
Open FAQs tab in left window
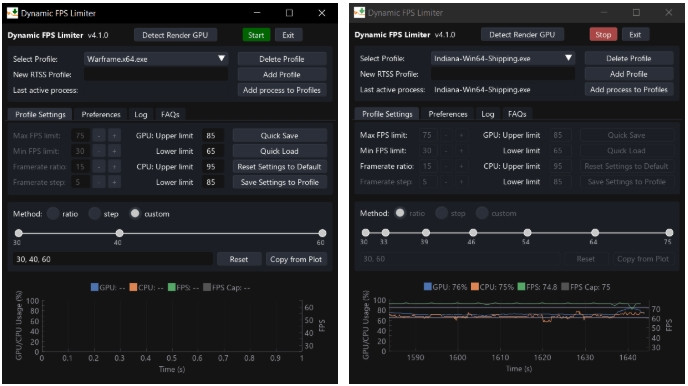[x=170, y=114]
